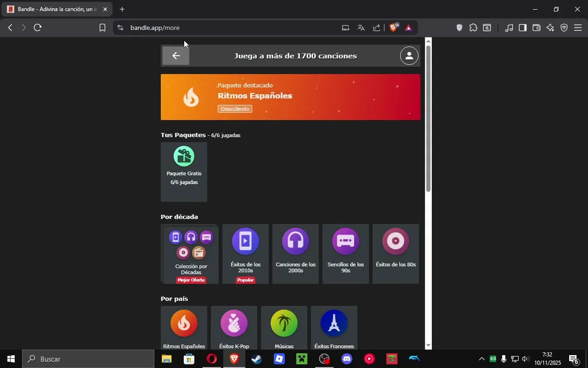Screen dimensions: 588x368
Task: Open the Brave Shields lion icon
Action: 394,28
